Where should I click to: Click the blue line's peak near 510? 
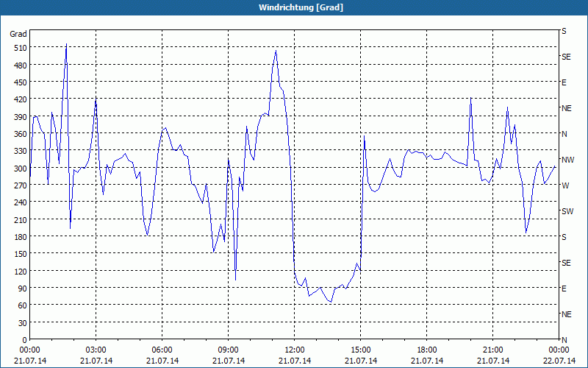(66, 44)
